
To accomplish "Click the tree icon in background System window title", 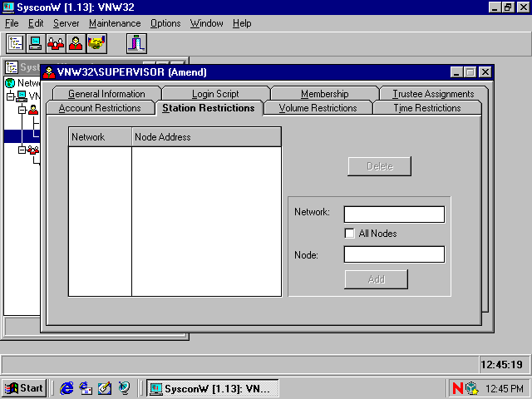I will [12, 67].
